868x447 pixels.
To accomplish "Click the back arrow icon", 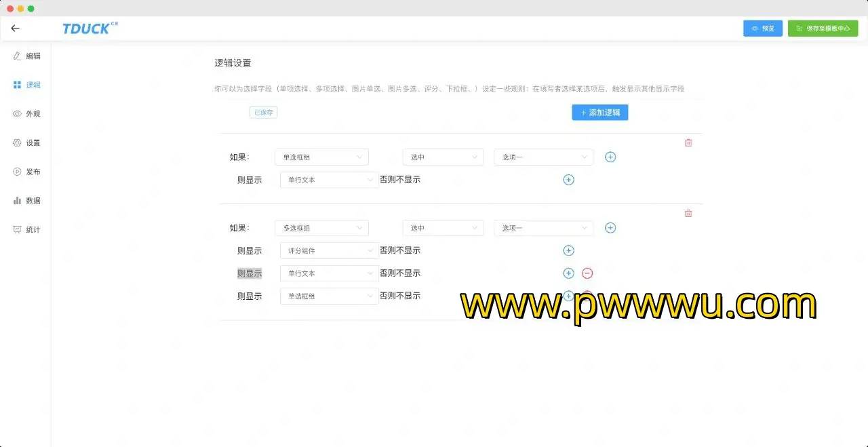I will tap(16, 28).
